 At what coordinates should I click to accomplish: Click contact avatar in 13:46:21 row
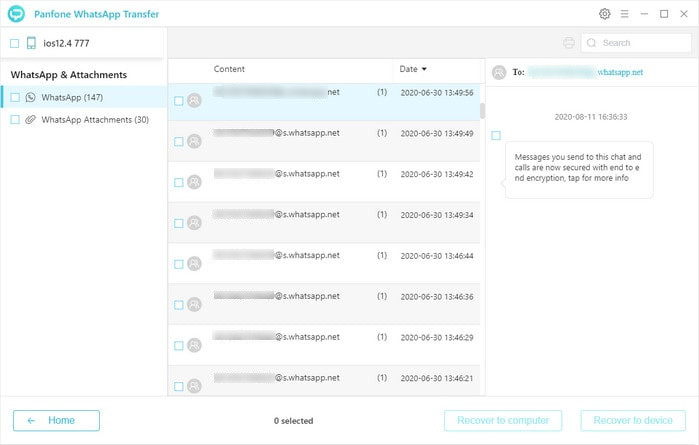click(194, 386)
